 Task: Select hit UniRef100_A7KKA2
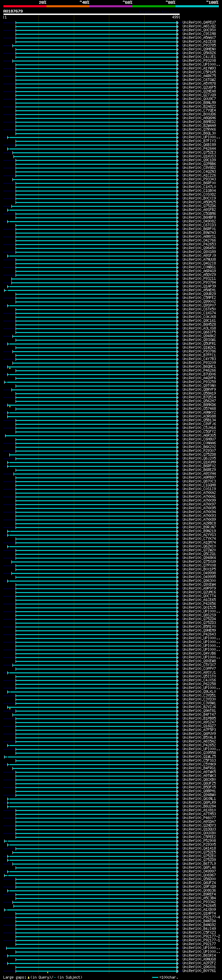click(199, 493)
